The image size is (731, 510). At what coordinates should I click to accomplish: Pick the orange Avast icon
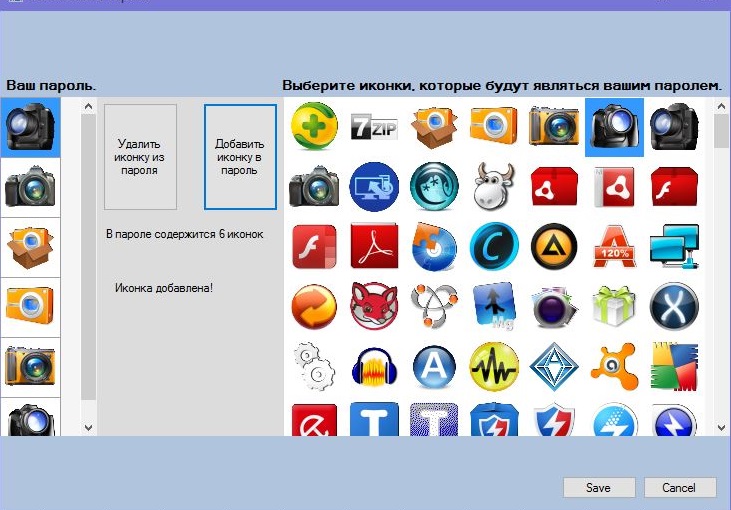pyautogui.click(x=614, y=366)
